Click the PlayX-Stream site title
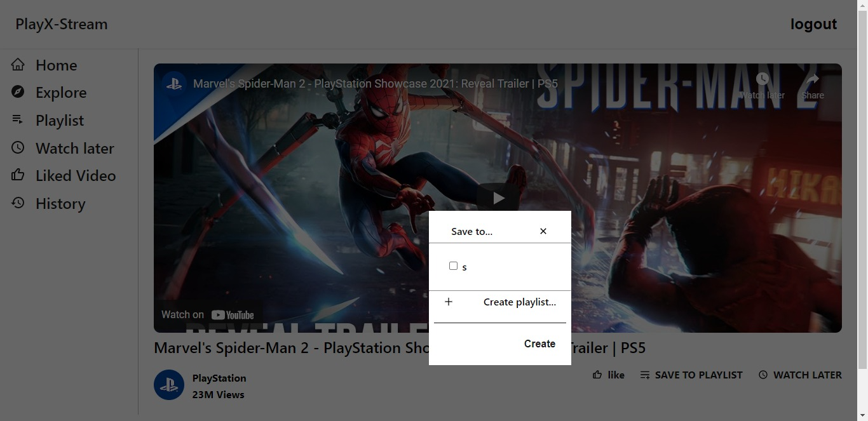 pos(62,24)
